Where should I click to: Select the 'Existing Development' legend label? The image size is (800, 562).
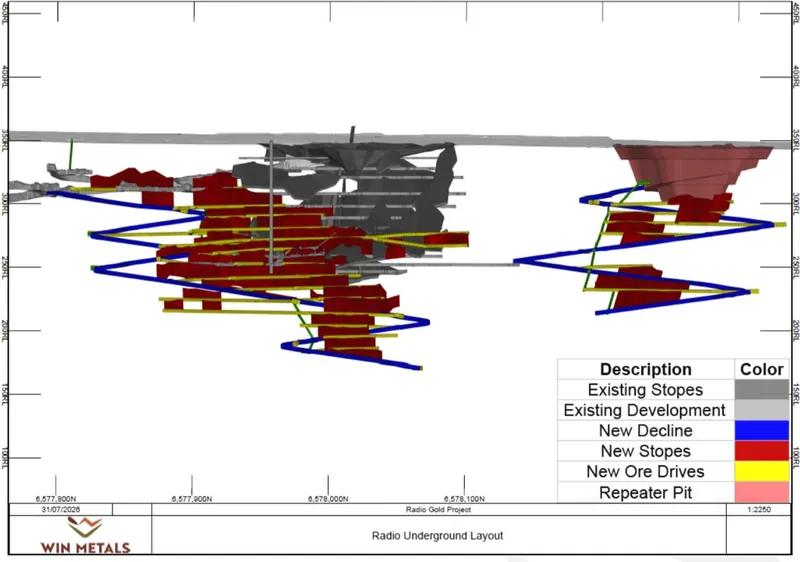644,410
